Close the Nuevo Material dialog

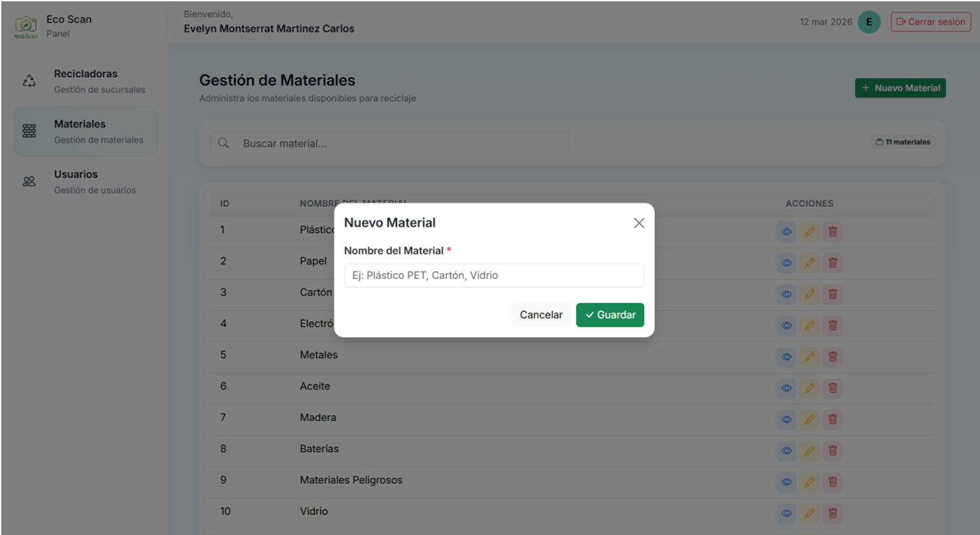click(x=639, y=223)
